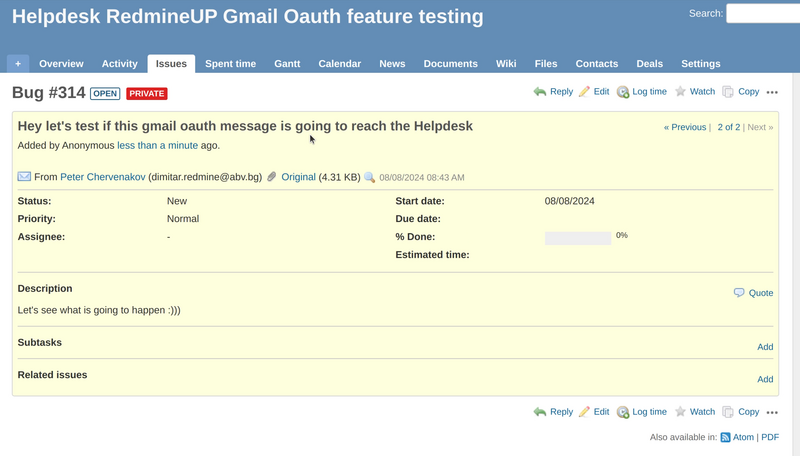This screenshot has height=456, width=800.
Task: Click the Reply arrow icon in top toolbar
Action: click(x=540, y=92)
